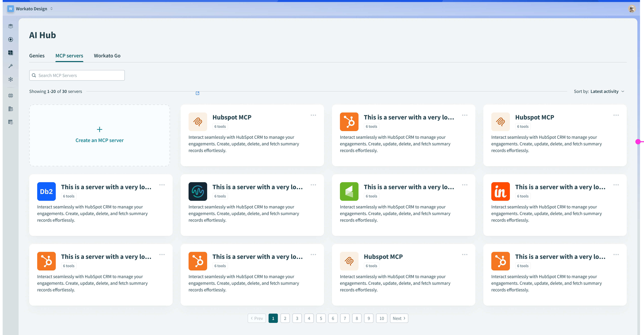Focus the Search MCP Servers field

77,75
